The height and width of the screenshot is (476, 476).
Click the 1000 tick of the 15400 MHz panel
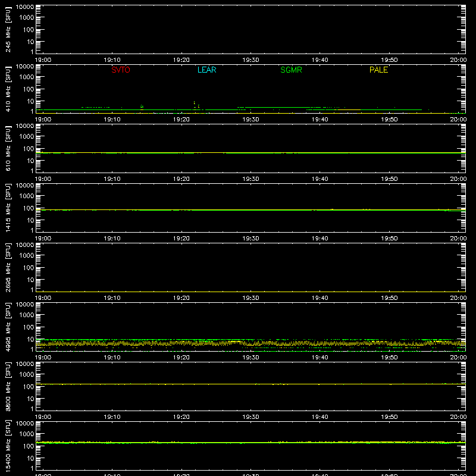click(27, 434)
